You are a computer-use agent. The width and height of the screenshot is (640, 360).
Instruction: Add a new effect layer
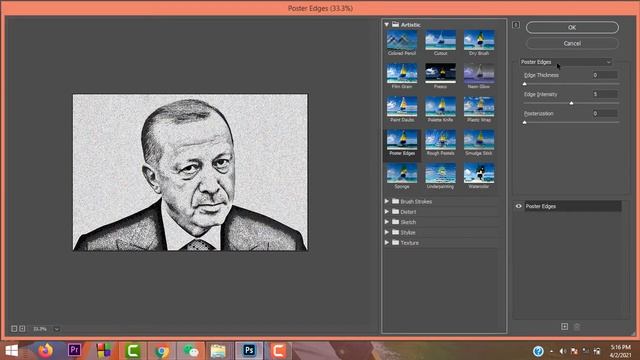click(564, 327)
